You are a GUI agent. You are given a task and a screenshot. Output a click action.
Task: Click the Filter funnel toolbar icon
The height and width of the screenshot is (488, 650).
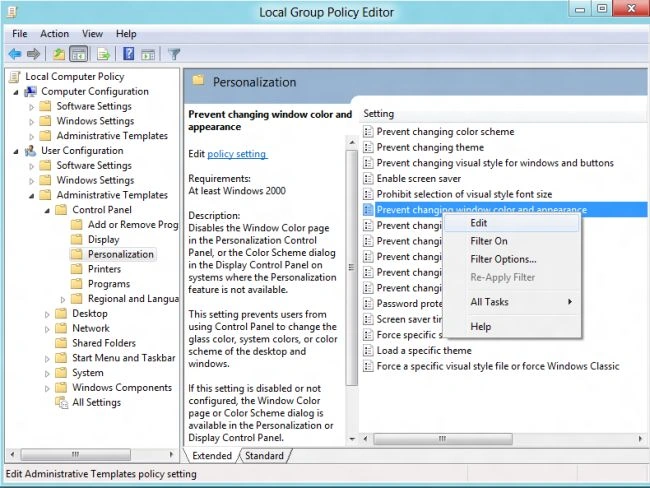174,54
